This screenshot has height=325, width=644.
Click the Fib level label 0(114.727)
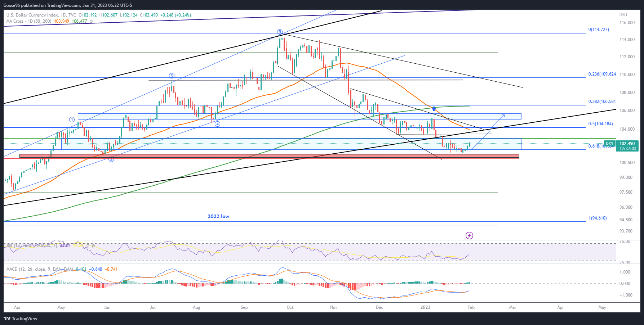[x=599, y=30]
